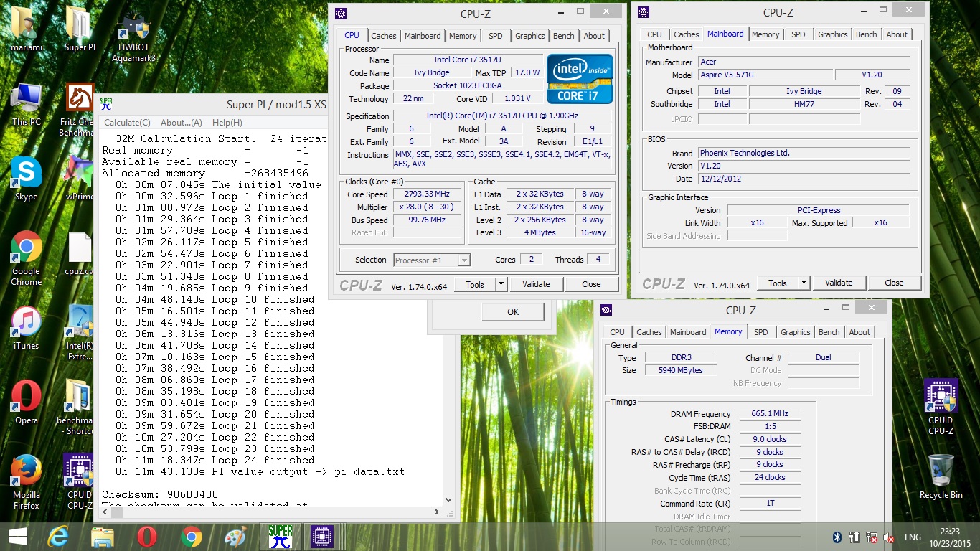980x551 pixels.
Task: Open About...(A) menu in Super PI
Action: pyautogui.click(x=181, y=123)
